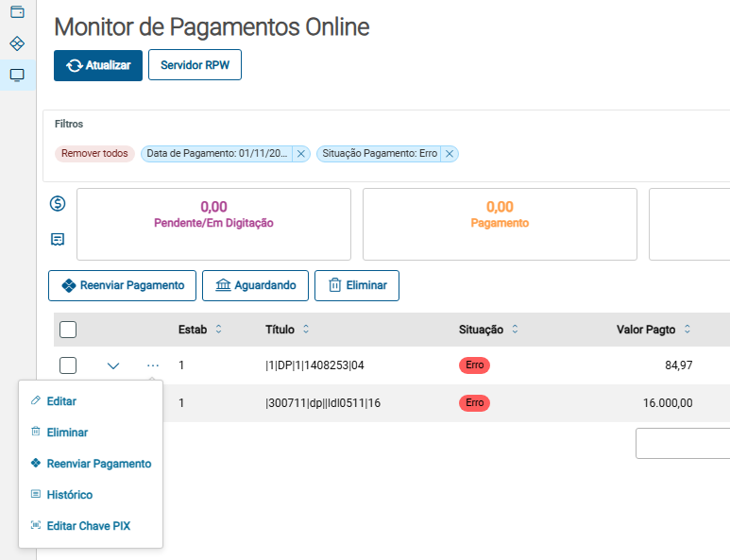Image resolution: width=730 pixels, height=560 pixels.
Task: Toggle the select-all checkbox in table header
Action: 68,330
